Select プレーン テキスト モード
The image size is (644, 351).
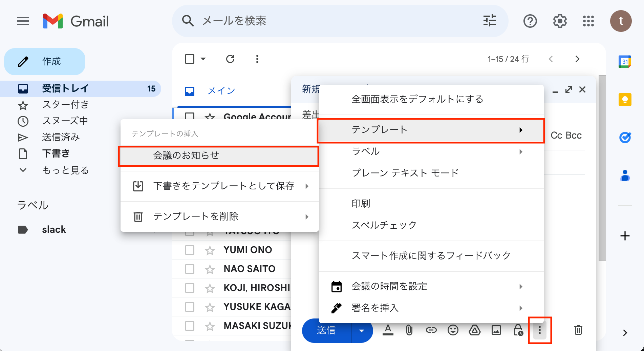431,173
